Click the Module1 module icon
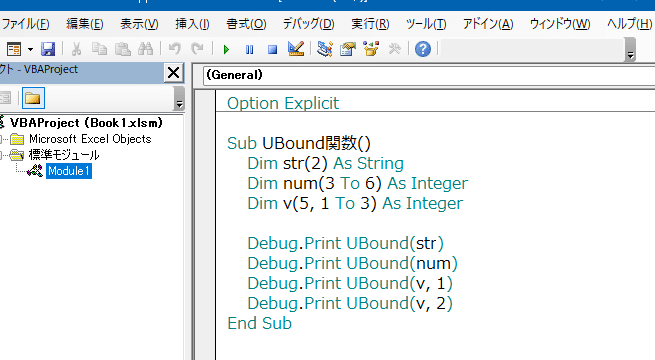 pos(35,171)
